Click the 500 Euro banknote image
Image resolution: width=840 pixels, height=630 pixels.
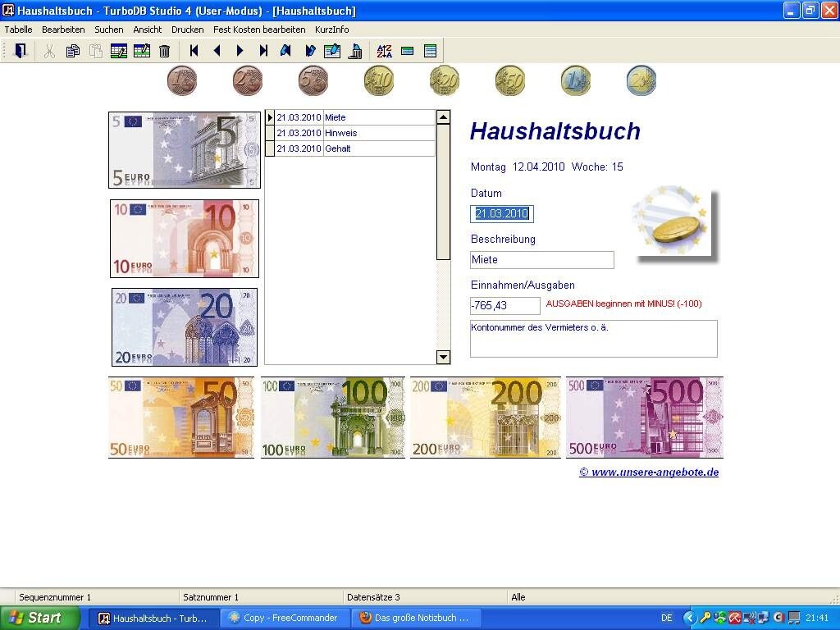[645, 418]
